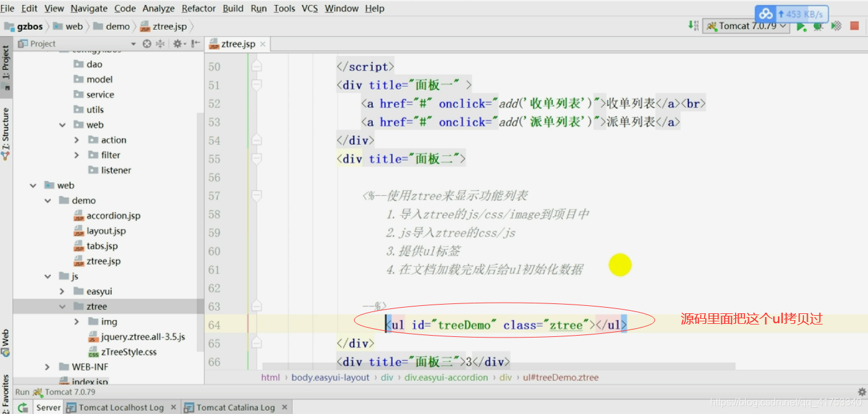Open layout.jsp in project tree
This screenshot has height=414, width=868.
(99, 231)
